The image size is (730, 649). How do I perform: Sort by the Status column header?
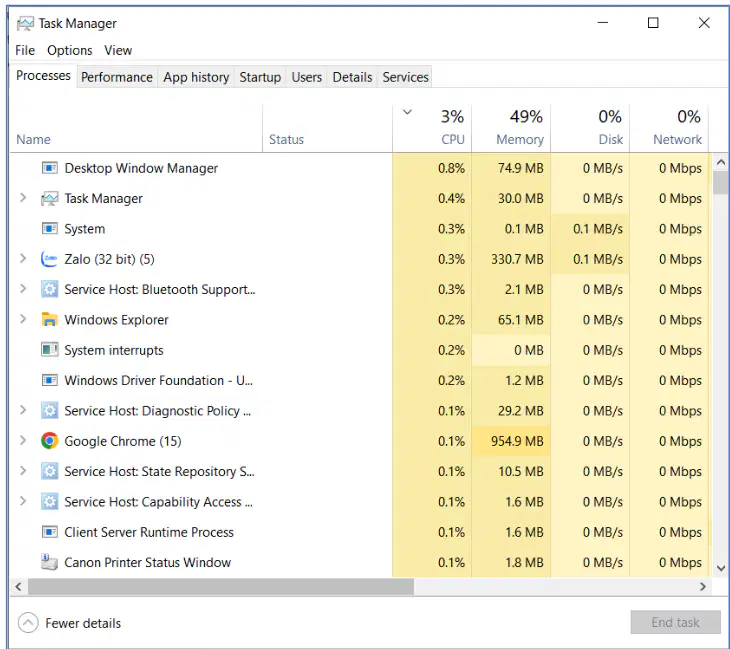pos(327,128)
